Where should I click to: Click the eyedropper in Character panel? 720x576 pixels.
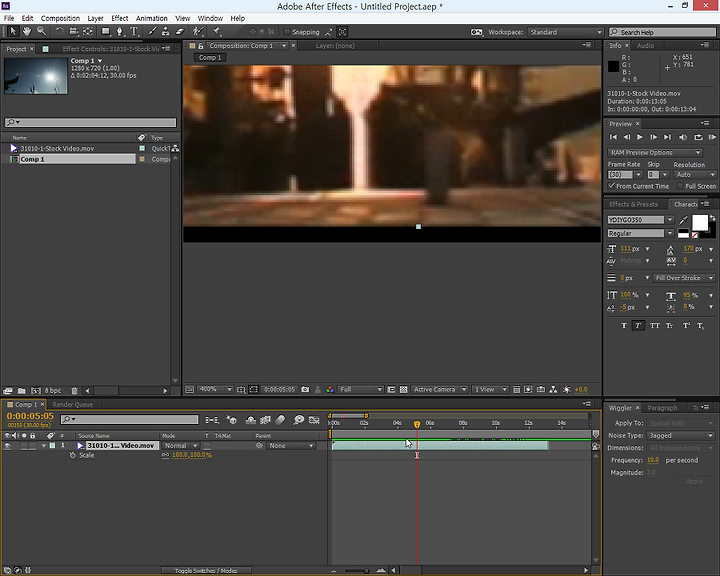(683, 220)
